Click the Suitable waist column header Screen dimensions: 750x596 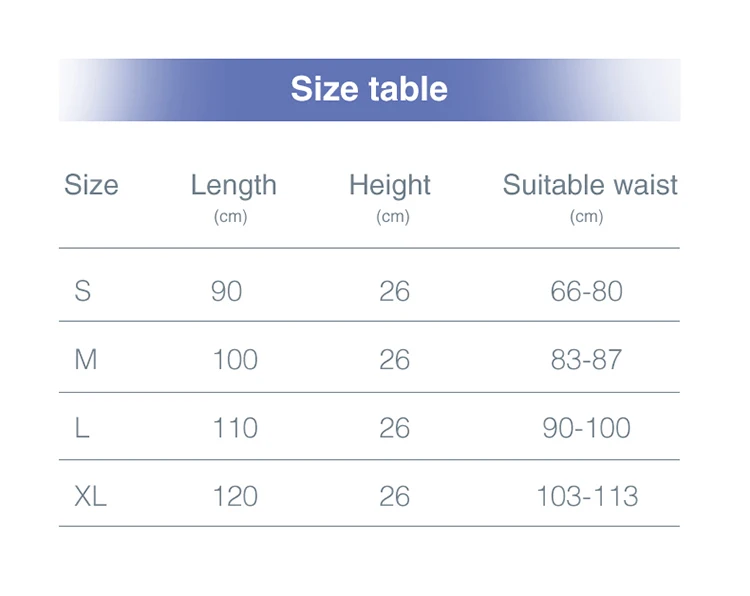(590, 185)
